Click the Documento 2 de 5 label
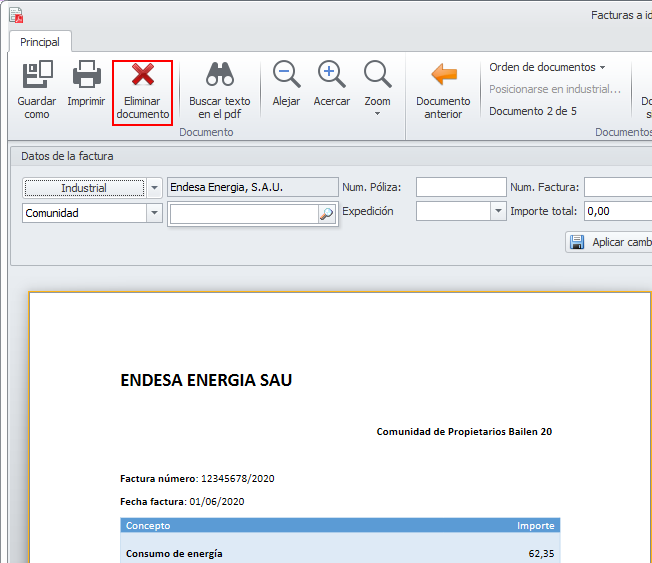The width and height of the screenshot is (652, 563). tap(533, 111)
